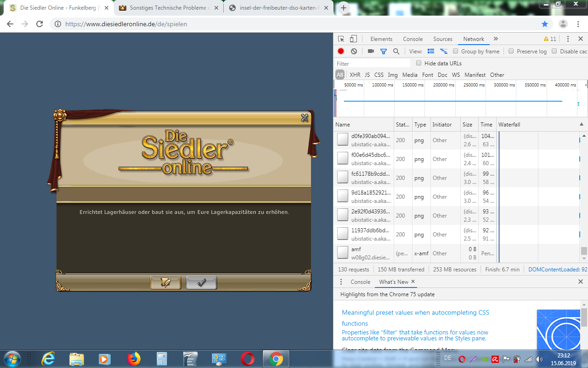Bookmark this page with the star icon
Screen dimensions: 588x368
[545, 24]
